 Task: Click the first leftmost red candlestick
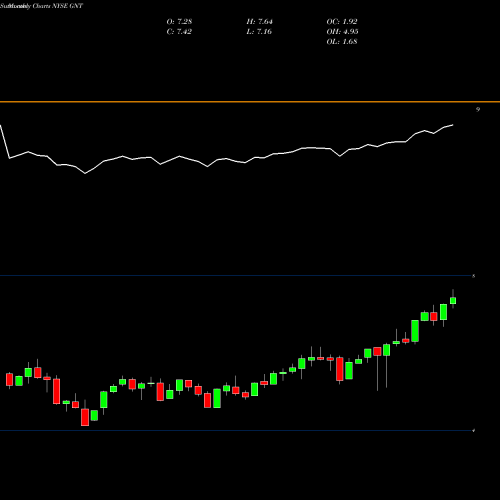tap(9, 380)
